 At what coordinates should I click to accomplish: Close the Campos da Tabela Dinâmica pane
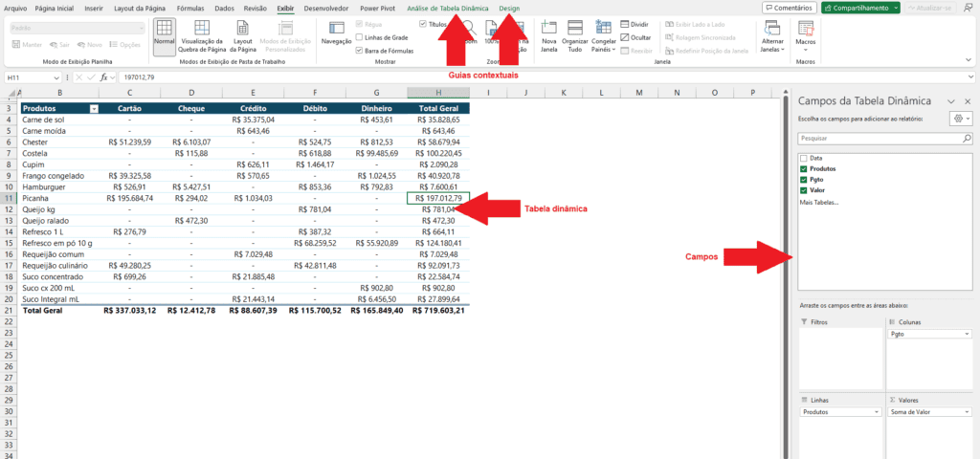[x=967, y=101]
